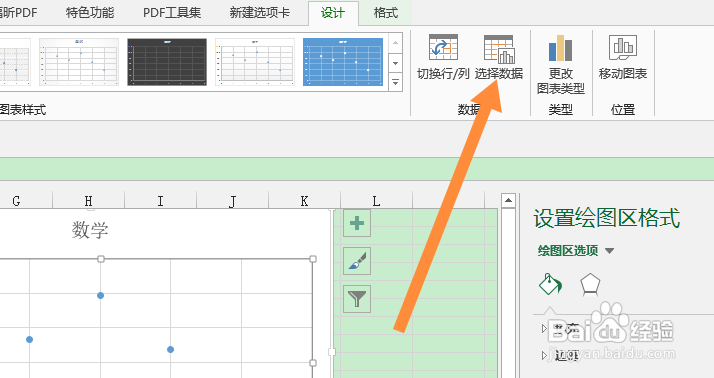The image size is (714, 378).
Task: Open 绘图区选项 dropdown arrow
Action: 609,251
